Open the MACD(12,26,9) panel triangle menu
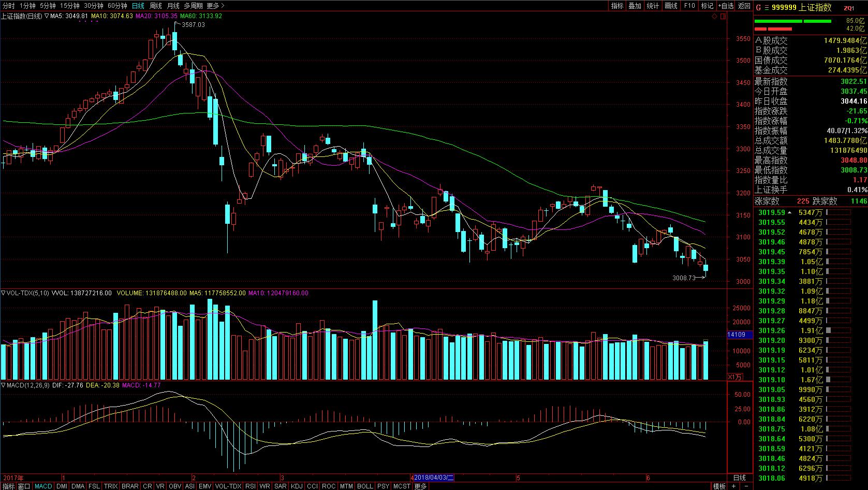868x490 pixels. (x=3, y=385)
